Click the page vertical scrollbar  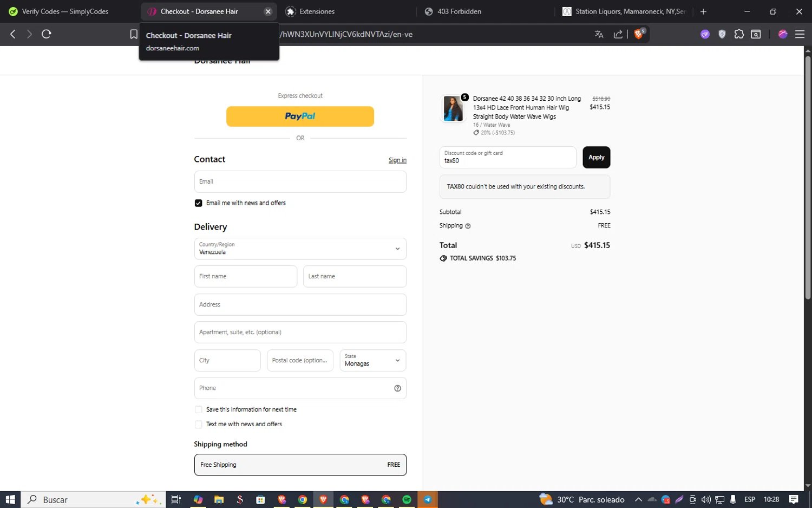pyautogui.click(x=808, y=179)
